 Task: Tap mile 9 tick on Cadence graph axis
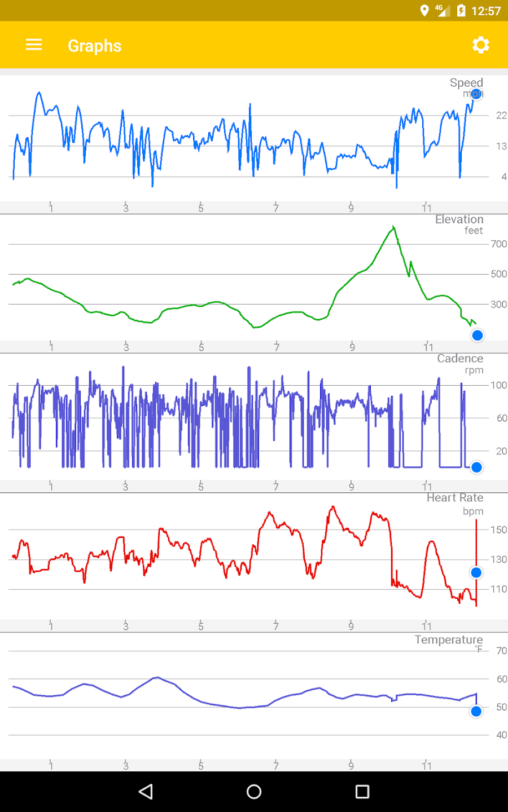point(351,486)
